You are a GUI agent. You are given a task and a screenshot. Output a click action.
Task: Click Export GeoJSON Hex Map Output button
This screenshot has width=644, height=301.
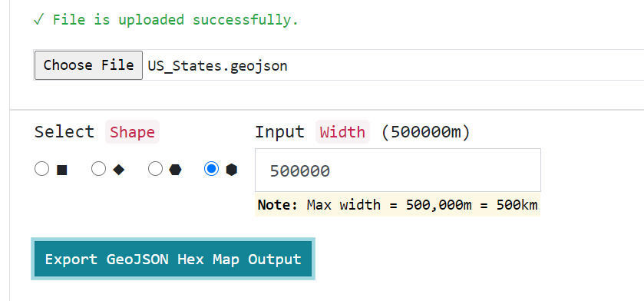[173, 259]
